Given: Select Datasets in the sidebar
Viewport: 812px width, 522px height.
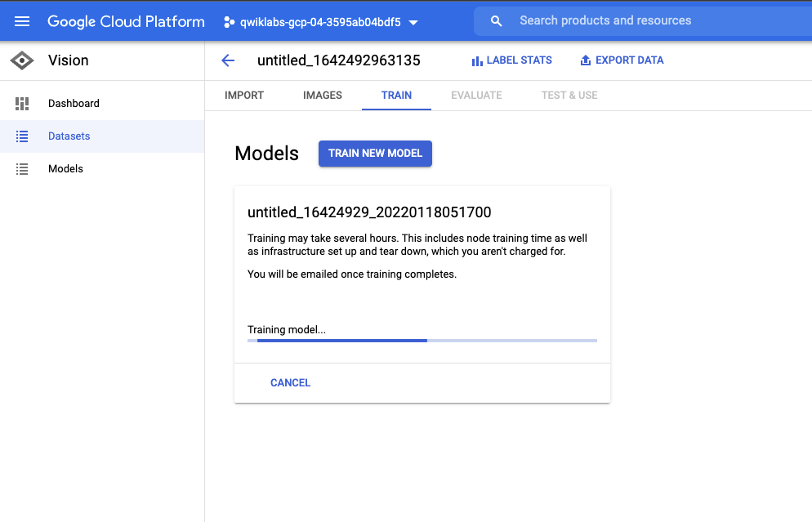Looking at the screenshot, I should (102, 136).
